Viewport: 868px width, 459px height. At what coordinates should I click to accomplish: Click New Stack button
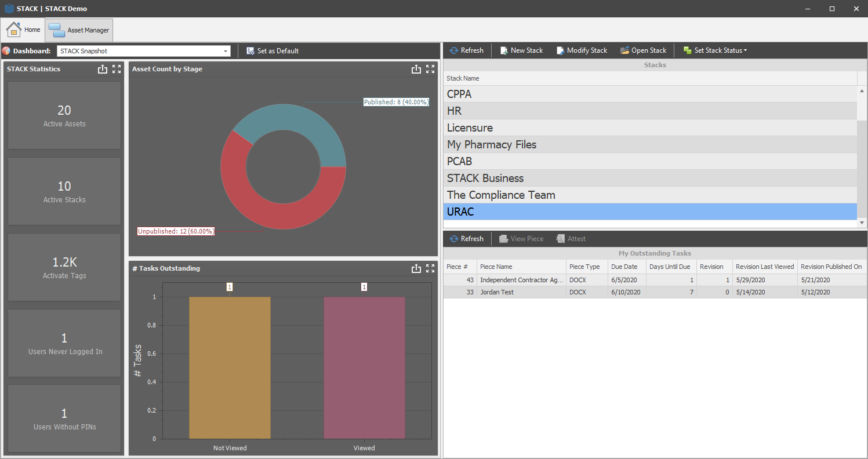click(x=521, y=50)
